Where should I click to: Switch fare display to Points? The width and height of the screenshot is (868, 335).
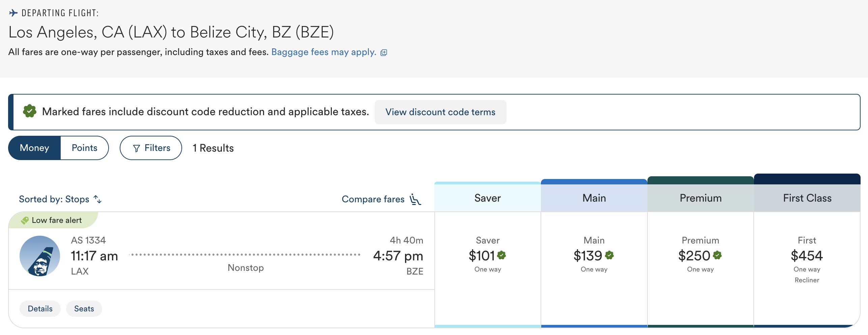[84, 148]
